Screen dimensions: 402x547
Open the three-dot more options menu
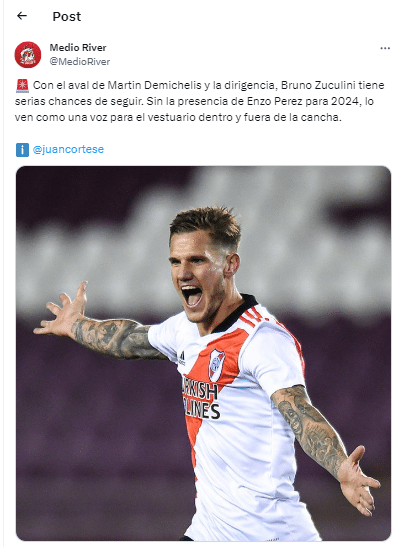(385, 48)
